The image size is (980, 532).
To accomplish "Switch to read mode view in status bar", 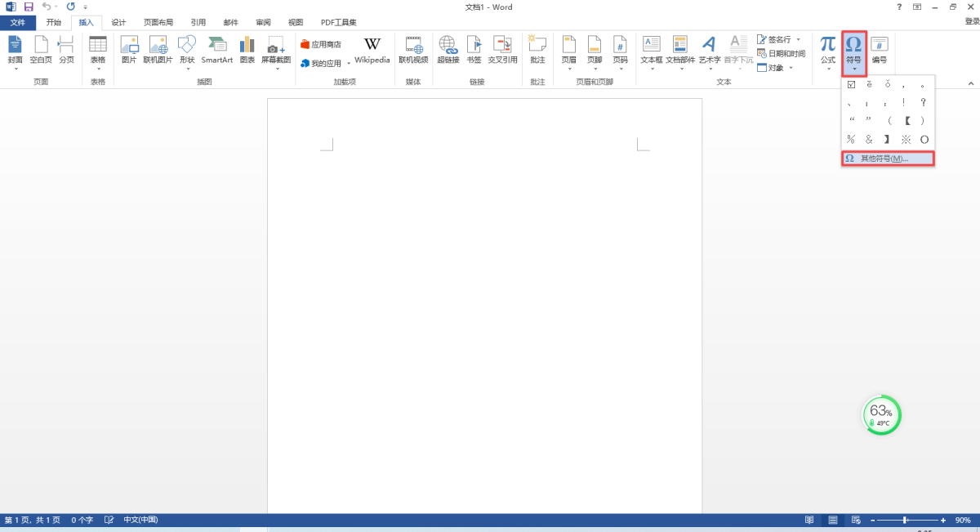I will pos(809,520).
